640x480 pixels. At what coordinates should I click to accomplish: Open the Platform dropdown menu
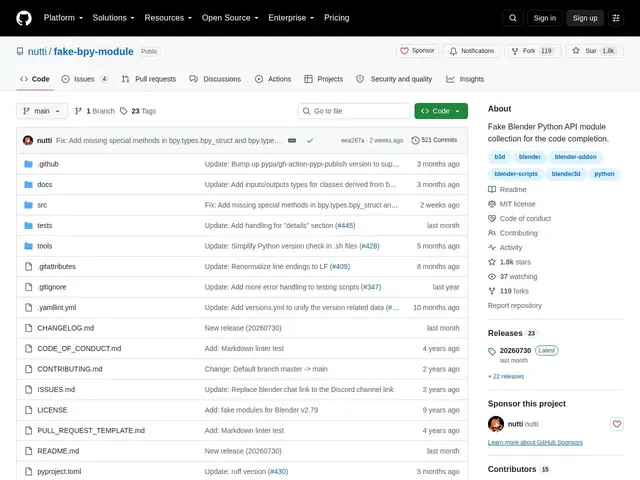coord(63,18)
